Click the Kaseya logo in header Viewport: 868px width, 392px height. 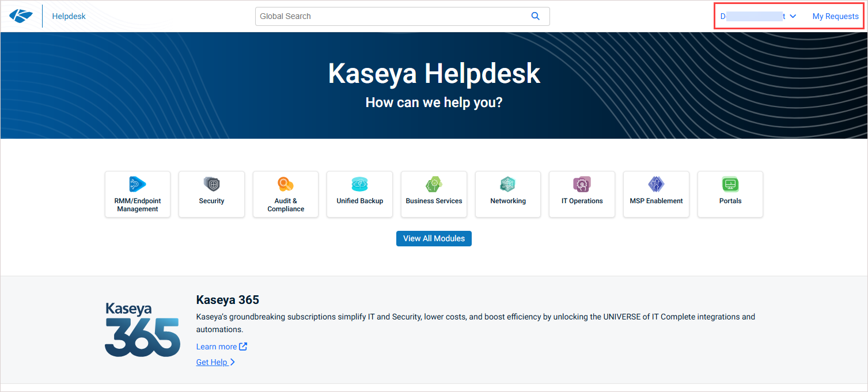click(x=21, y=16)
